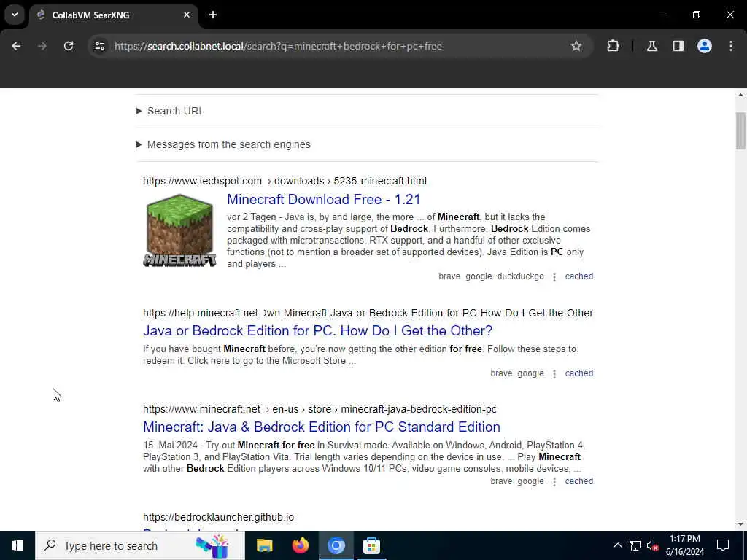Switch to Chrome taskbar icon
The image size is (747, 560).
(336, 545)
